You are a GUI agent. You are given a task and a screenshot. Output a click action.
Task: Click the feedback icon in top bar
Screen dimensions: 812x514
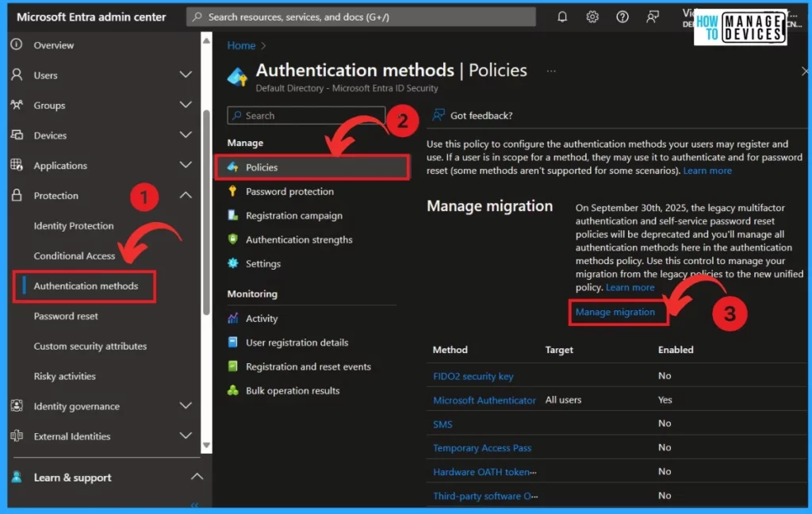click(653, 17)
